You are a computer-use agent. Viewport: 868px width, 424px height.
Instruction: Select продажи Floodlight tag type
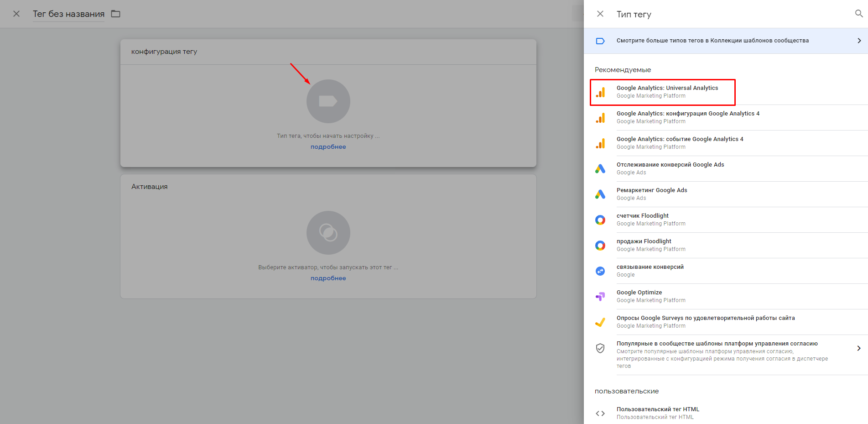(644, 245)
